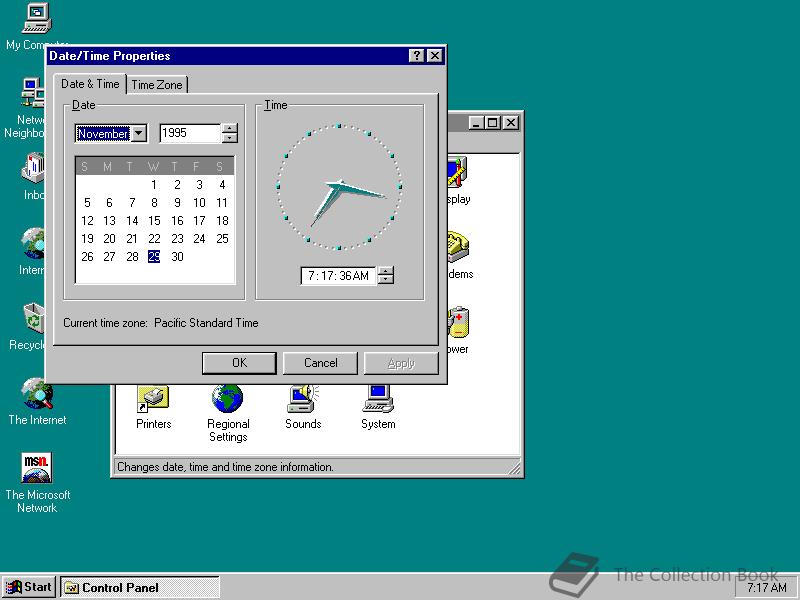Click the analog clock face
The image size is (800, 600).
pos(339,187)
